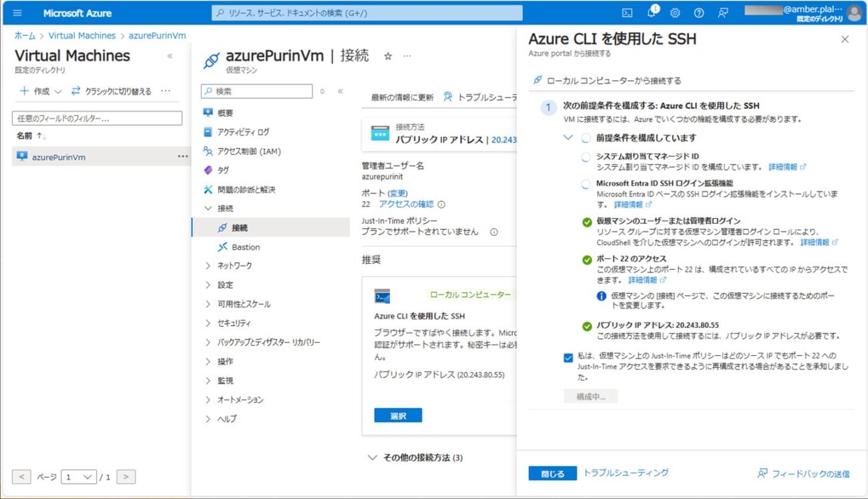868x499 pixels.
Task: Close the Azure CLI SSH panel
Action: point(845,39)
